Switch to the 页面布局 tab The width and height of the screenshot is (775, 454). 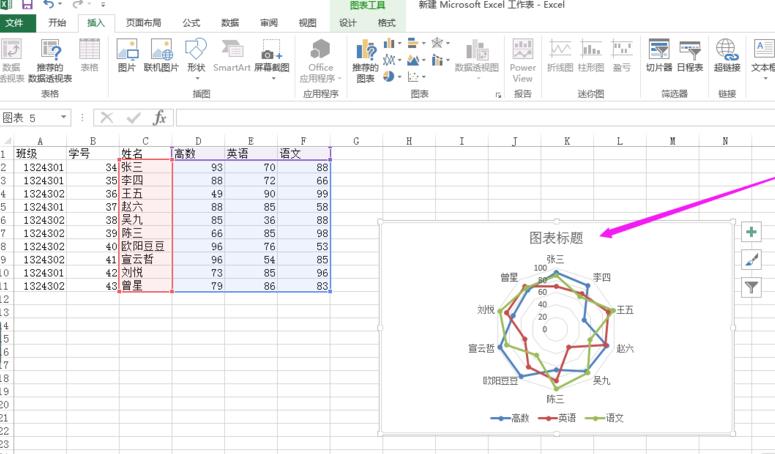click(143, 23)
